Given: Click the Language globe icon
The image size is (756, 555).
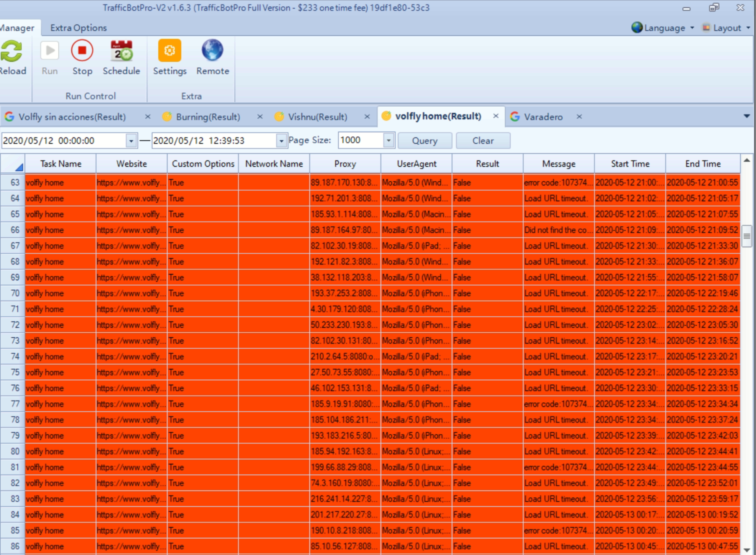Looking at the screenshot, I should click(x=637, y=28).
